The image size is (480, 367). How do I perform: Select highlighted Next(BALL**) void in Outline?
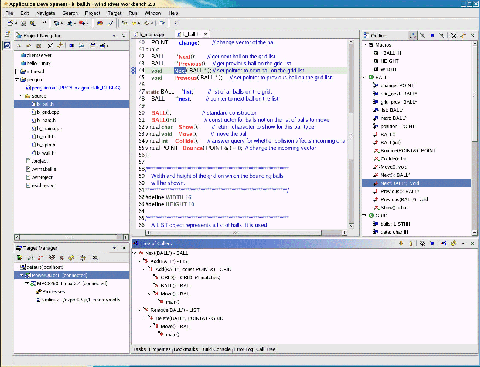[416, 183]
